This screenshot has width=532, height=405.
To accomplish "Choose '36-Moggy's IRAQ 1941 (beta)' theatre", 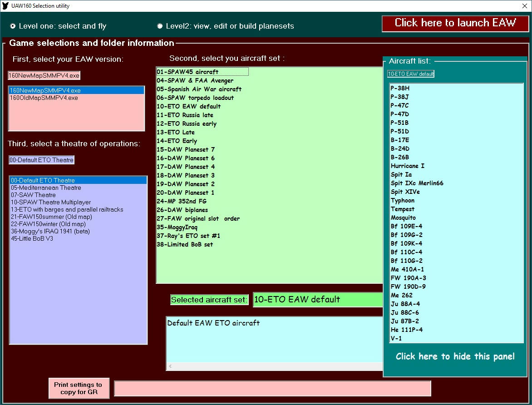I will click(50, 231).
